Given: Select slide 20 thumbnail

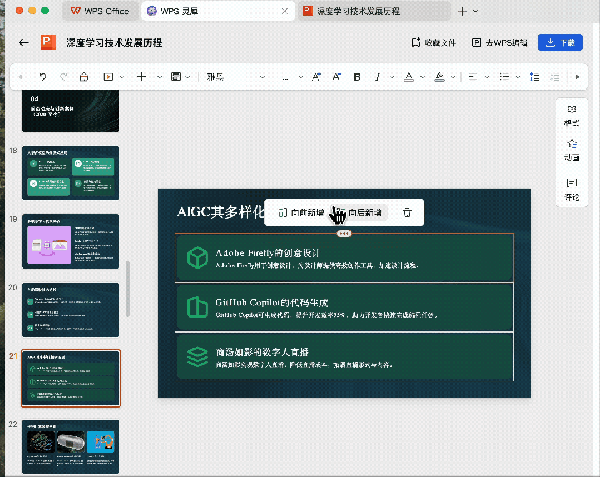Looking at the screenshot, I should [70, 310].
